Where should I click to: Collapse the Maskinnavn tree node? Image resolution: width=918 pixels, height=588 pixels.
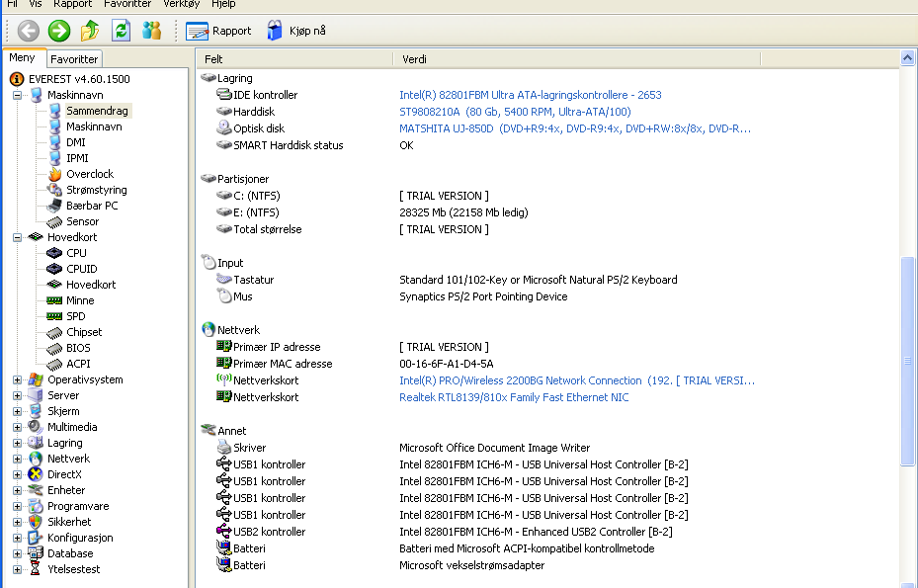[x=18, y=95]
